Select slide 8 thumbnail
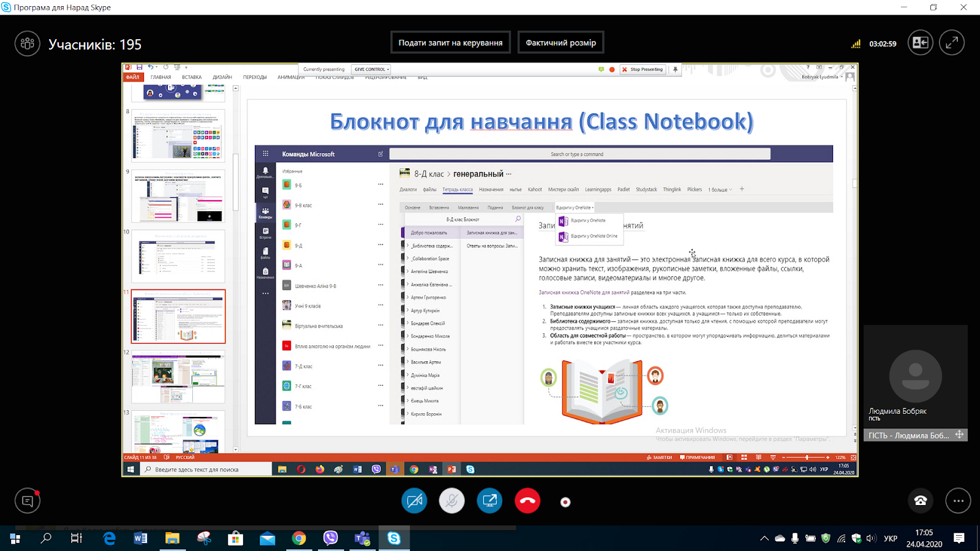 [x=178, y=135]
